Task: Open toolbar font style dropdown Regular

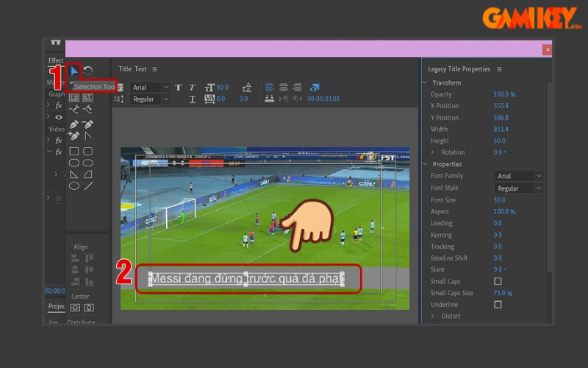Action: (151, 99)
